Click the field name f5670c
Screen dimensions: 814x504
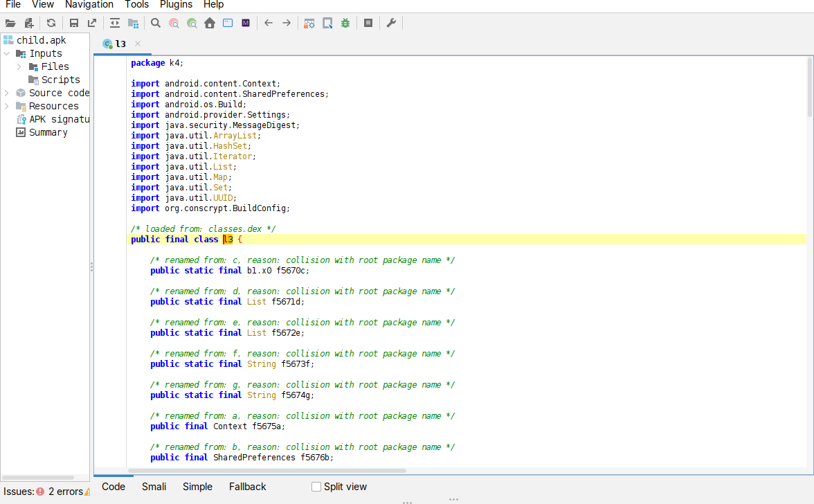292,271
